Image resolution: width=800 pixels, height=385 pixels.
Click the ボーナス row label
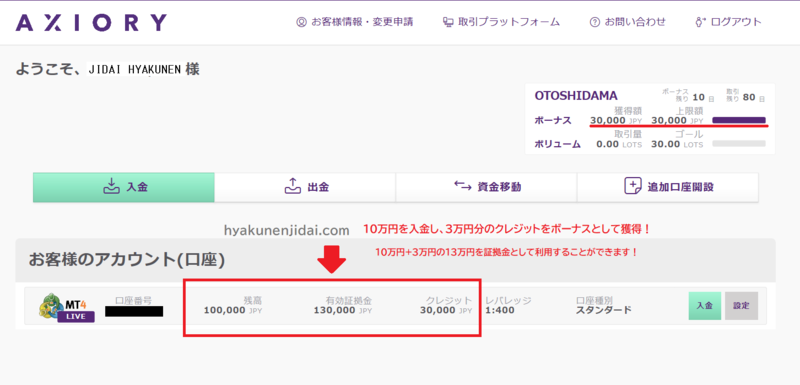click(x=553, y=121)
